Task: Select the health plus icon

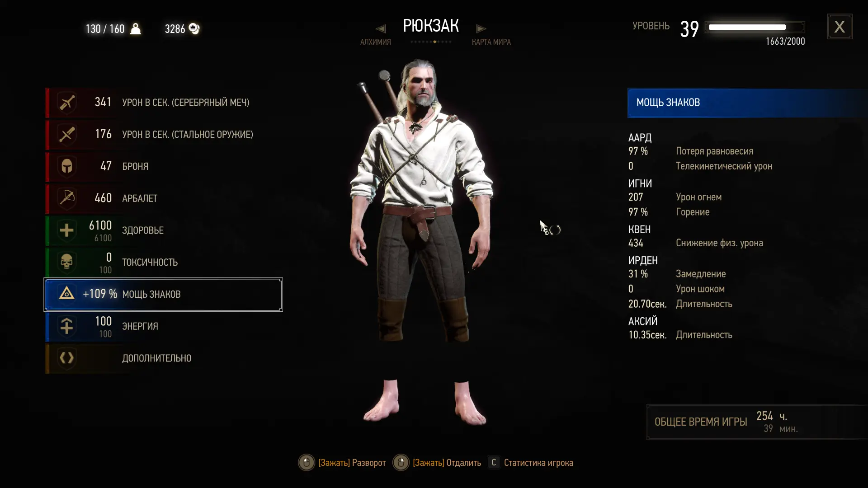Action: pos(67,230)
